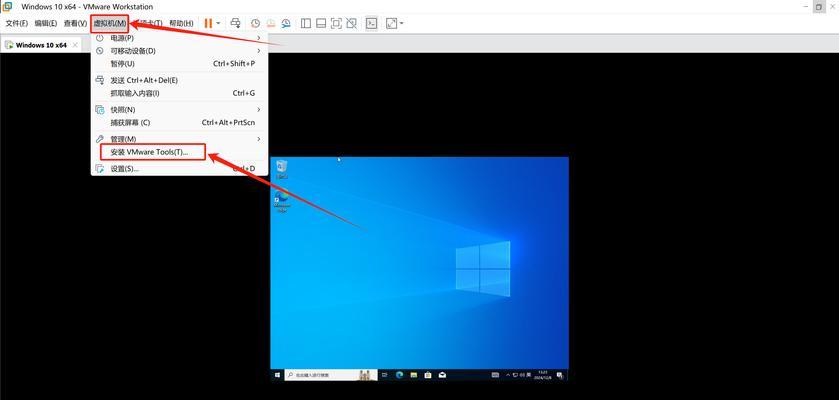Viewport: 839px width, 400px height.
Task: Click the stretch guest display icon
Action: [392, 24]
